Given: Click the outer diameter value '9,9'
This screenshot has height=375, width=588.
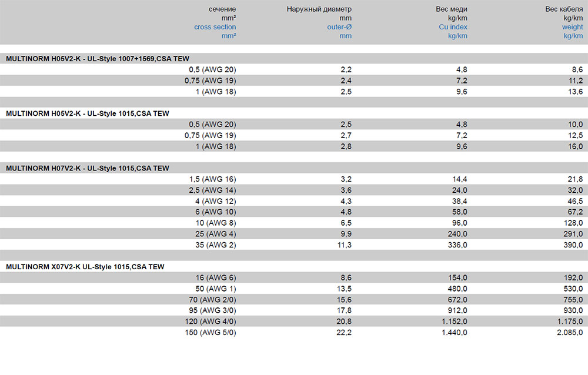Looking at the screenshot, I should point(346,233).
